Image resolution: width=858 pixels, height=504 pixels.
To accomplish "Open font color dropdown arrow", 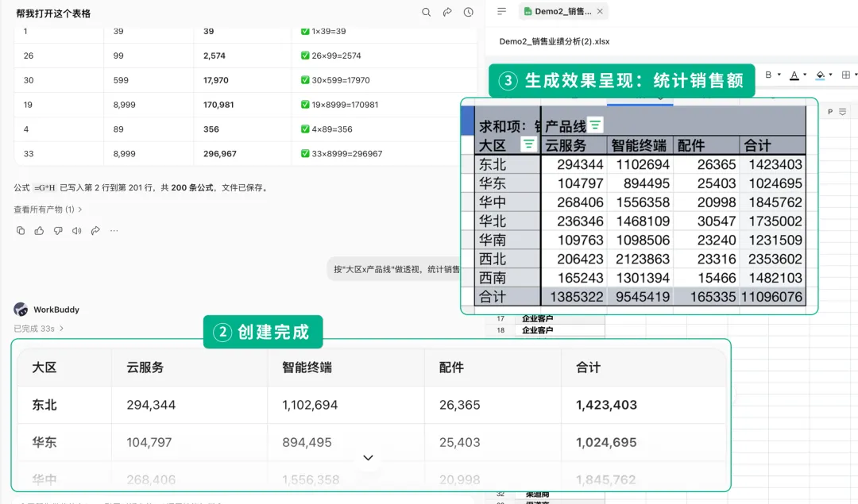I will click(804, 75).
